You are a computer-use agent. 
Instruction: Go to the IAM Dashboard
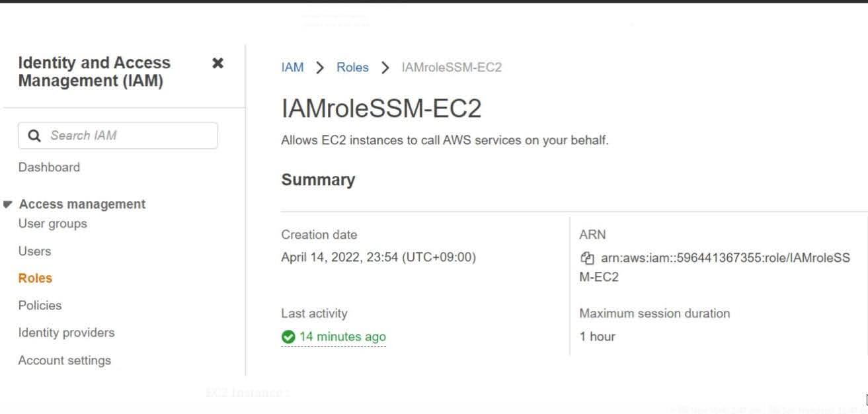pos(49,167)
